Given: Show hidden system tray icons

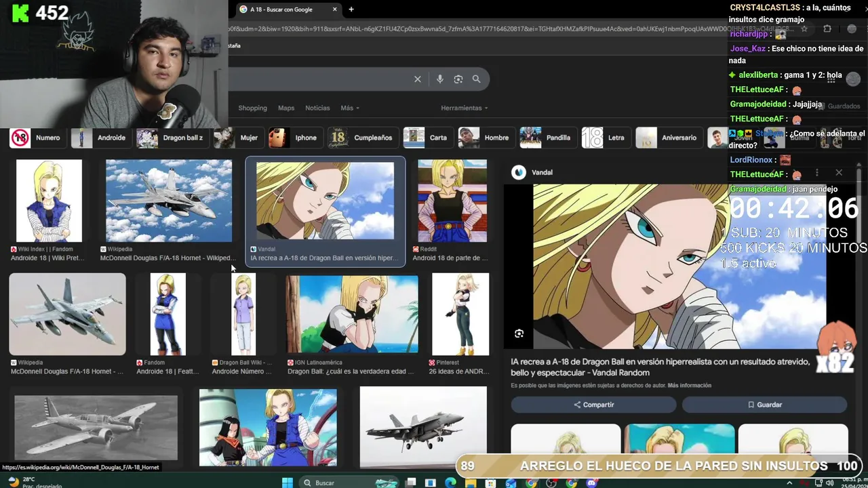Looking at the screenshot, I should [789, 483].
